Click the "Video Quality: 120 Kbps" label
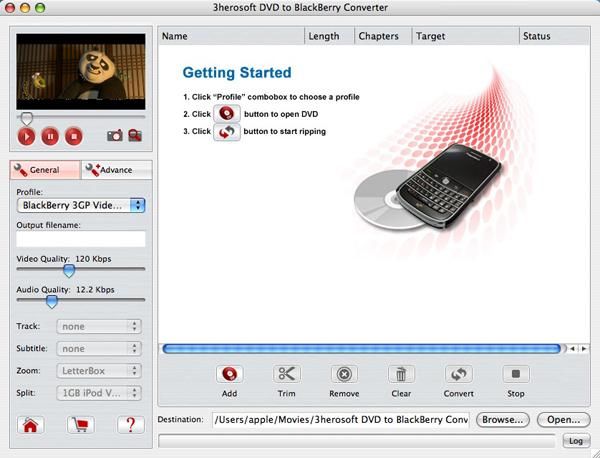The width and height of the screenshot is (600, 458). (64, 259)
